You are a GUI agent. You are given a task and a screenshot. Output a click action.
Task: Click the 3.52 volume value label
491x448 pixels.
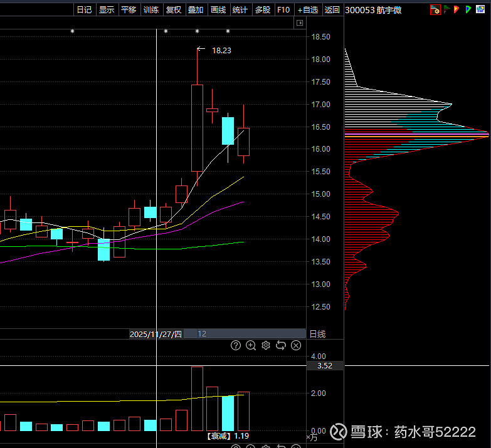tap(324, 366)
